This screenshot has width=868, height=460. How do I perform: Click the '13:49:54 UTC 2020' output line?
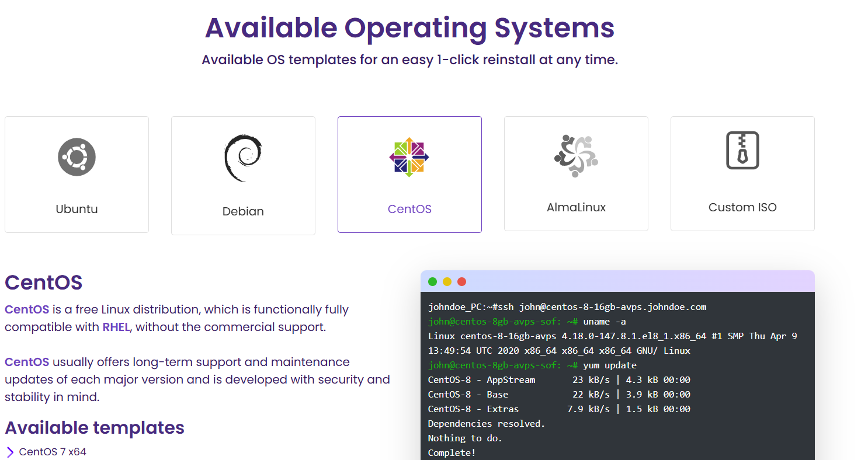click(x=559, y=350)
